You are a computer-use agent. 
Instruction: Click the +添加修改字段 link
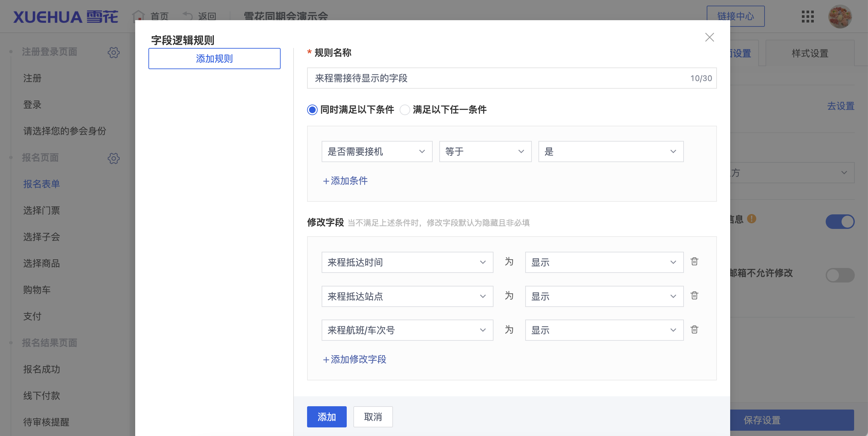(354, 359)
